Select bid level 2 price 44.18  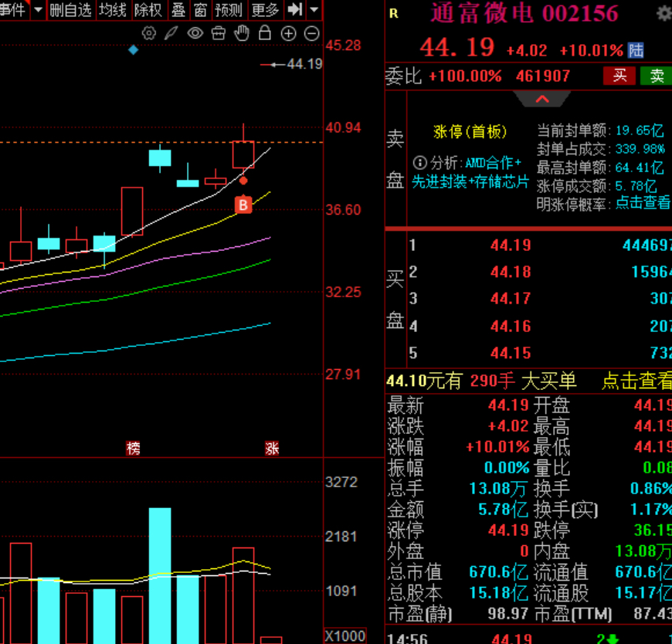click(x=511, y=272)
